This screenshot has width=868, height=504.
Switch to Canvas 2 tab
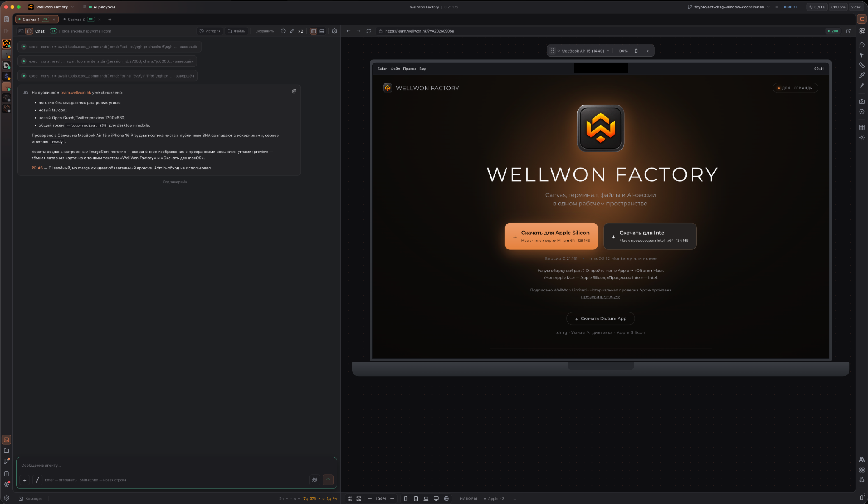click(x=82, y=19)
